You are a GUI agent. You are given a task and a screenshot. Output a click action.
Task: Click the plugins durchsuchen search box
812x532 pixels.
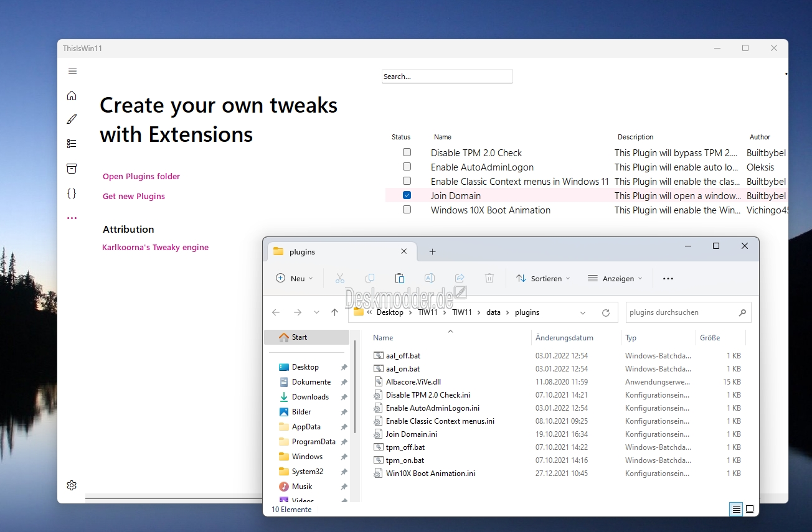point(688,312)
